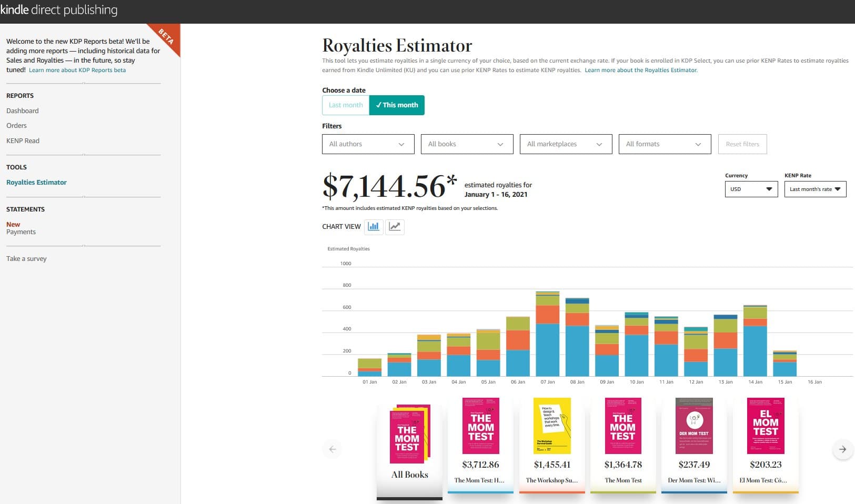Click the kindle direct publishing logo
The width and height of the screenshot is (855, 504).
(x=59, y=9)
